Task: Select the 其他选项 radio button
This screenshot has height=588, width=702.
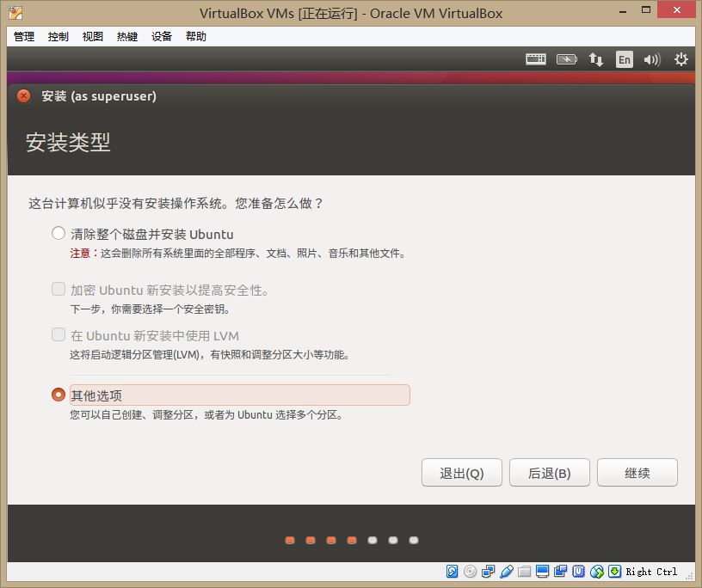Action: click(x=58, y=395)
